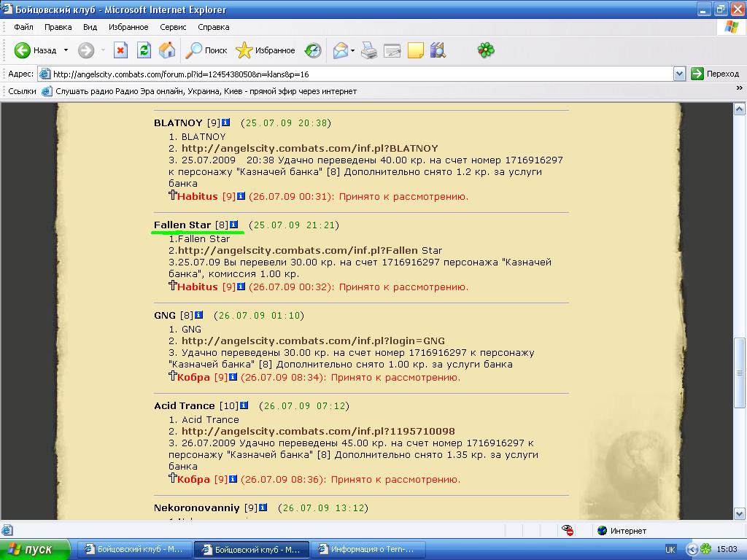Switch to first Бойцовский клуб taskbar window
Image resolution: width=747 pixels, height=560 pixels.
134,549
